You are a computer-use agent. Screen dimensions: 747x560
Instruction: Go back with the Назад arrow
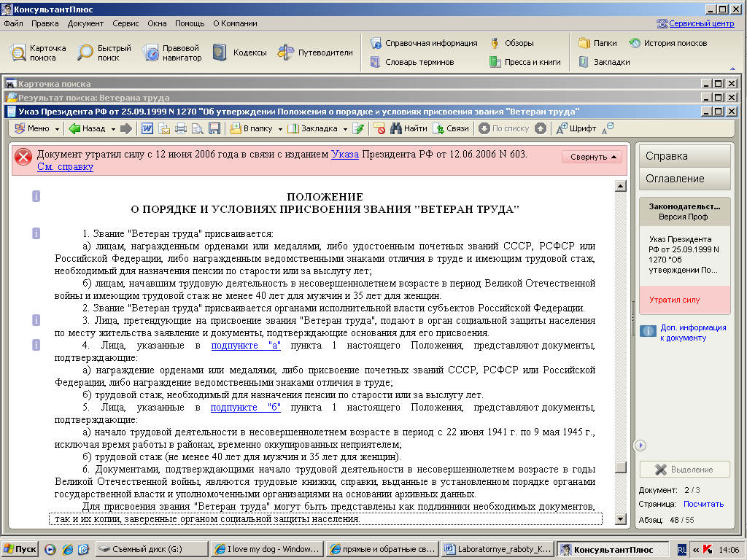pos(88,128)
